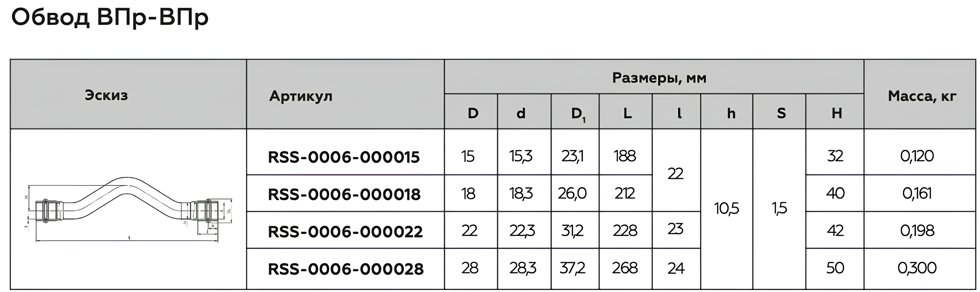Select article RSS-0006-000028
Viewport: 980px width, 292px height.
pyautogui.click(x=345, y=269)
